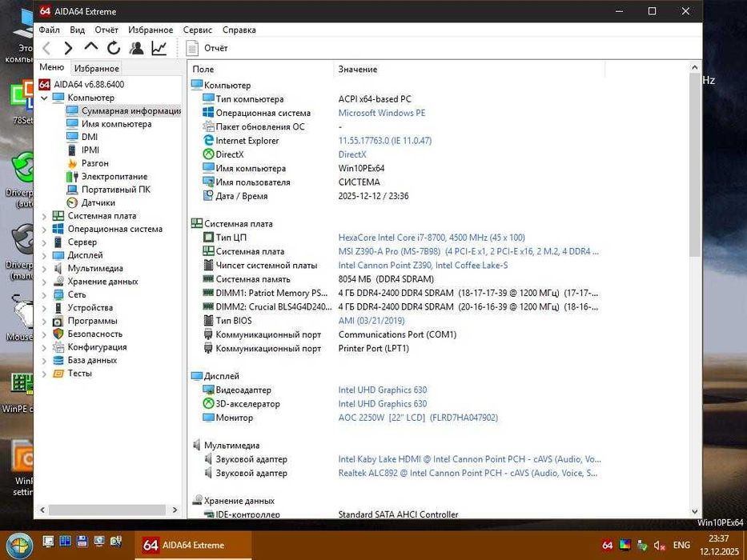The image size is (747, 560).
Task: Open the Отчёт menu
Action: point(106,30)
